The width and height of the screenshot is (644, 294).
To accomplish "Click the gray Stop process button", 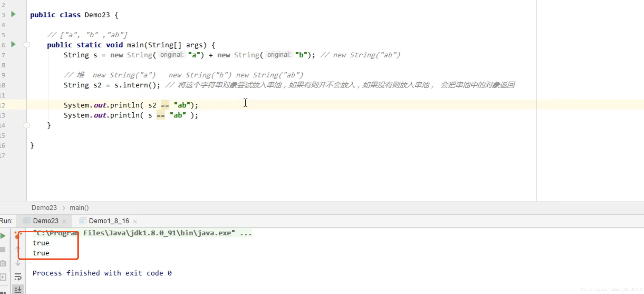I will pyautogui.click(x=3, y=249).
